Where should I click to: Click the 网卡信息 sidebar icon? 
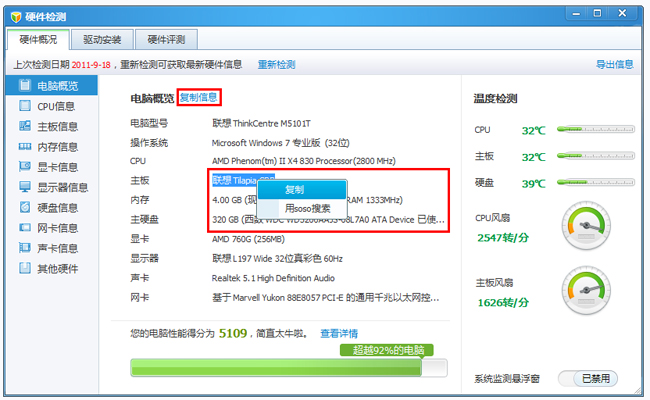(x=25, y=228)
